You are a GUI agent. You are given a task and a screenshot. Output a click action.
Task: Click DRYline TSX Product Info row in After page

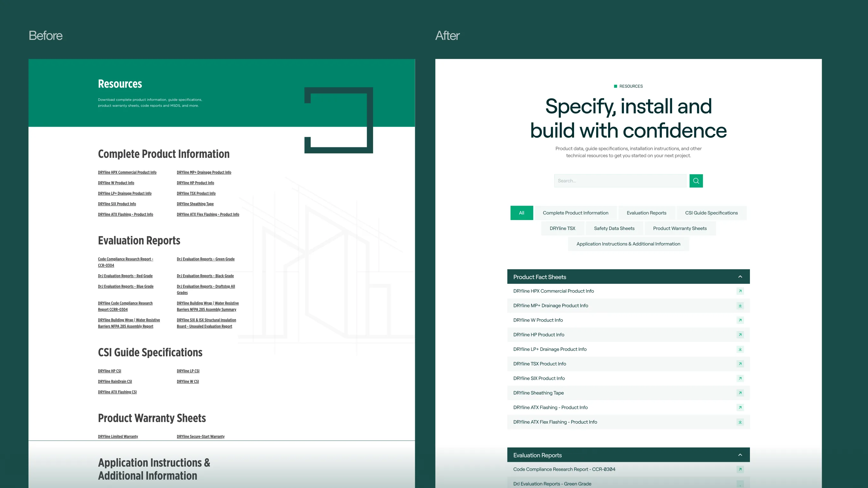[x=628, y=364]
